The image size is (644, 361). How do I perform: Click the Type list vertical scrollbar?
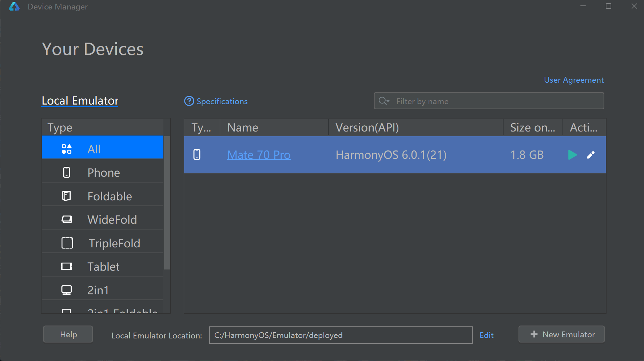tap(167, 203)
